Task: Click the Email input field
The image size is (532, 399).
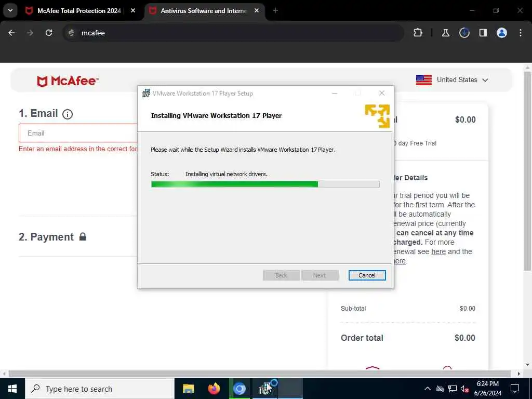Action: pos(78,133)
